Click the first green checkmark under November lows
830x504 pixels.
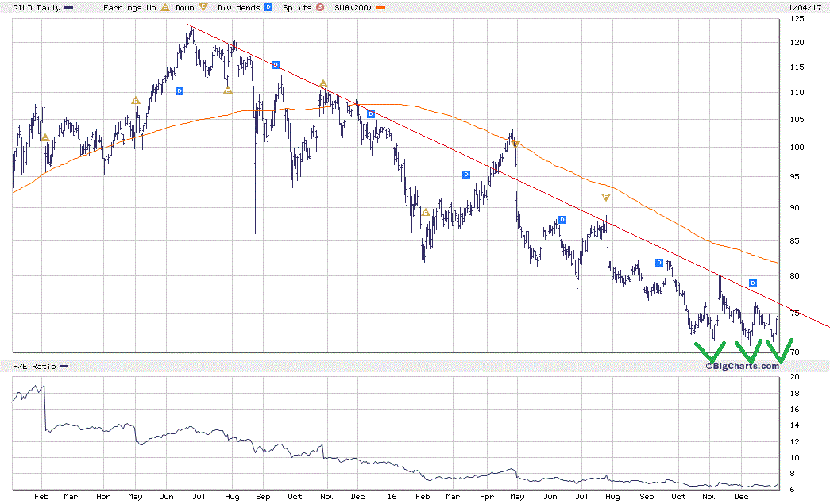[709, 352]
